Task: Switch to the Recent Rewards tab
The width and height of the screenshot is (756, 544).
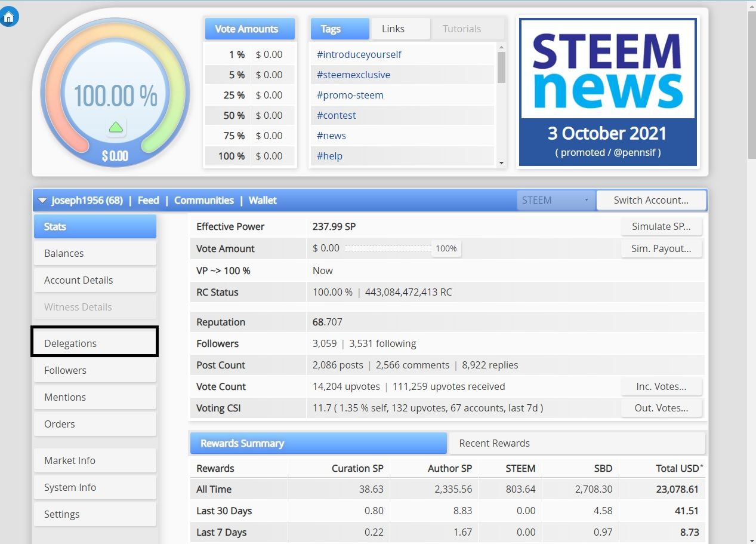Action: point(577,443)
